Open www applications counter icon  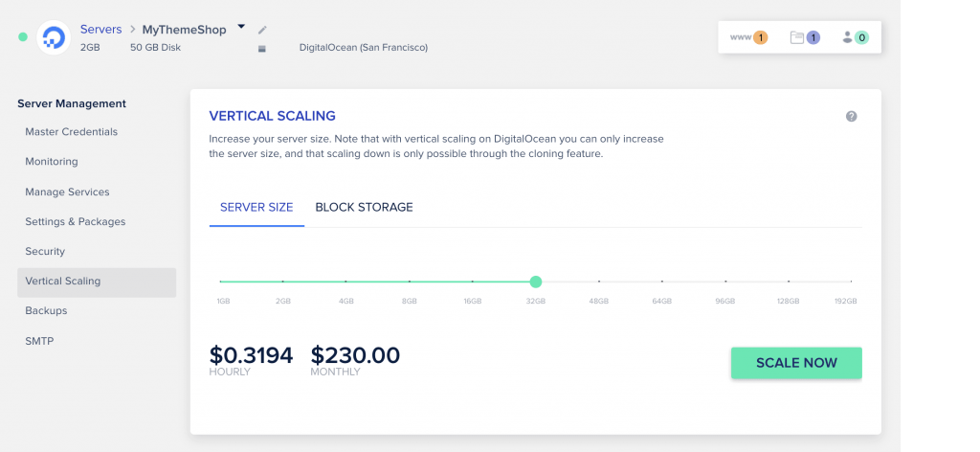(748, 37)
